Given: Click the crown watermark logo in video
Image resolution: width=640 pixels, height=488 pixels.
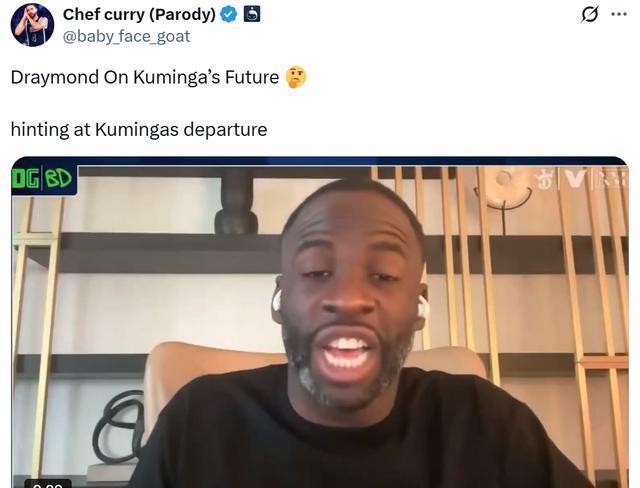Looking at the screenshot, I should point(545,180).
